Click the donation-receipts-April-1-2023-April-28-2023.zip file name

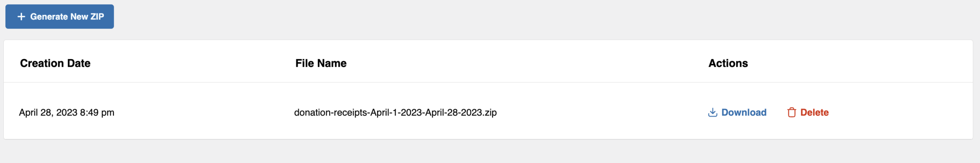[395, 112]
